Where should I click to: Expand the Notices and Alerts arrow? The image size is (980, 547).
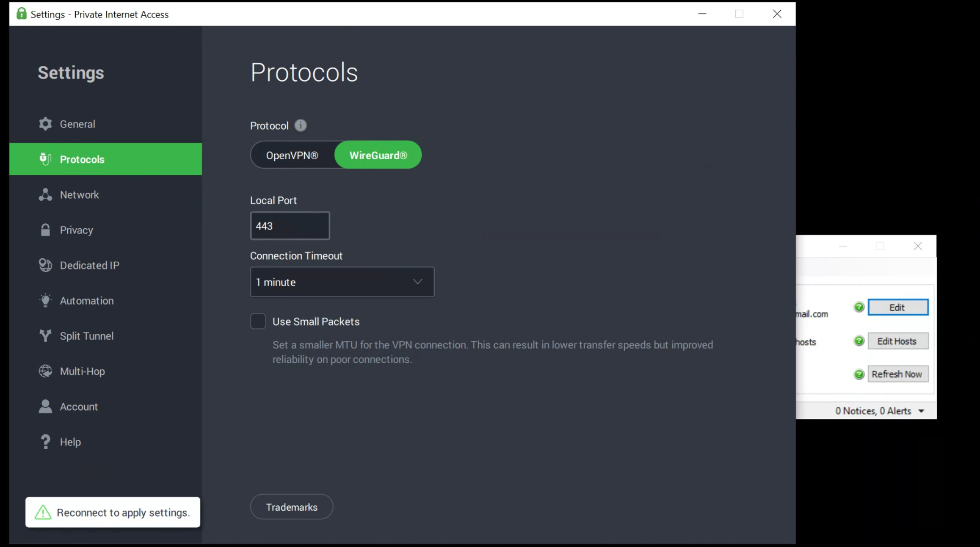click(x=921, y=411)
